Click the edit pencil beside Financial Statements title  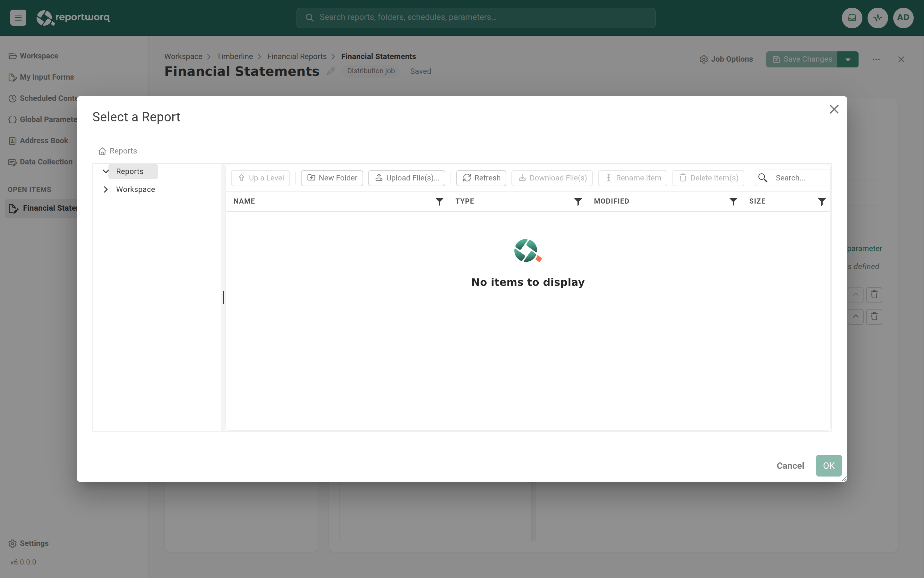pyautogui.click(x=331, y=71)
